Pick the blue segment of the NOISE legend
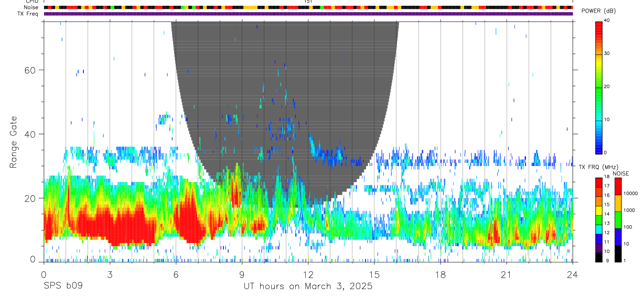644x297 pixels. [x=618, y=236]
